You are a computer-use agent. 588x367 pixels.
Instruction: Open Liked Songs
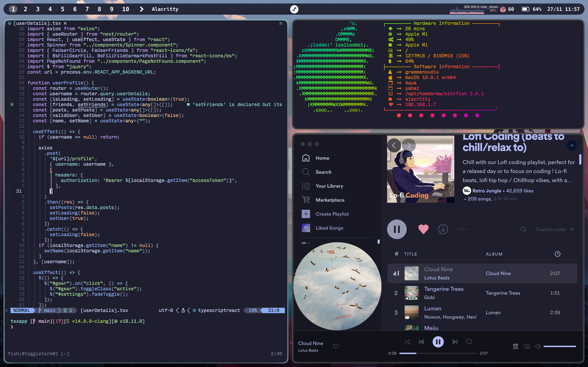(x=330, y=228)
